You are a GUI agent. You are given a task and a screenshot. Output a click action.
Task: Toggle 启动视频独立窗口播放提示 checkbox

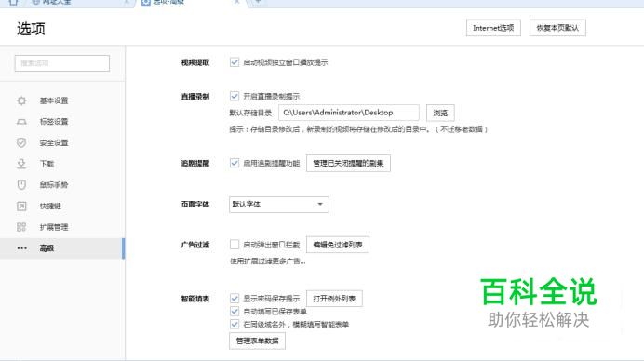[235, 62]
